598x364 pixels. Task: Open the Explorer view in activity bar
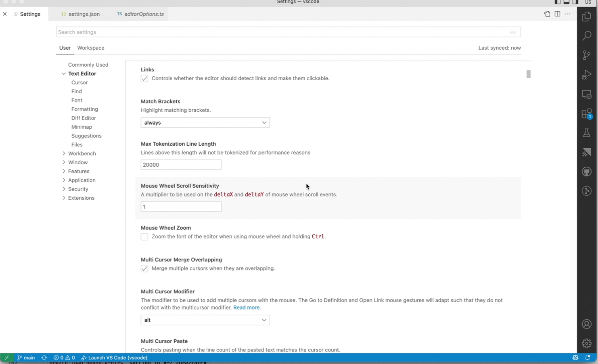[587, 17]
